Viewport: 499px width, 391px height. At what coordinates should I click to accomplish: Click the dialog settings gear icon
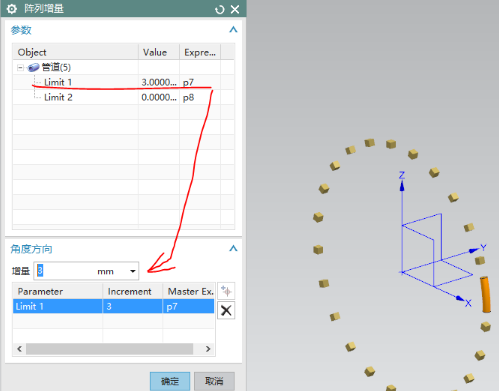pos(12,9)
